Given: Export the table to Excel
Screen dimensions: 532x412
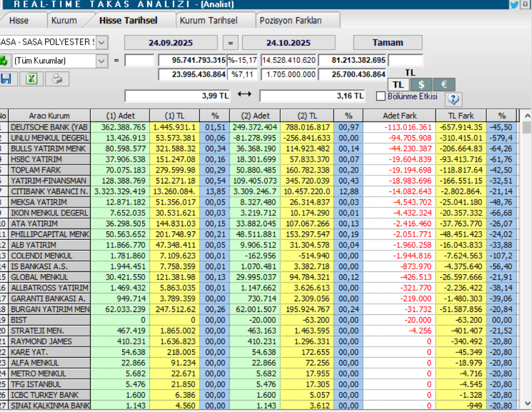Looking at the screenshot, I should pos(31,79).
